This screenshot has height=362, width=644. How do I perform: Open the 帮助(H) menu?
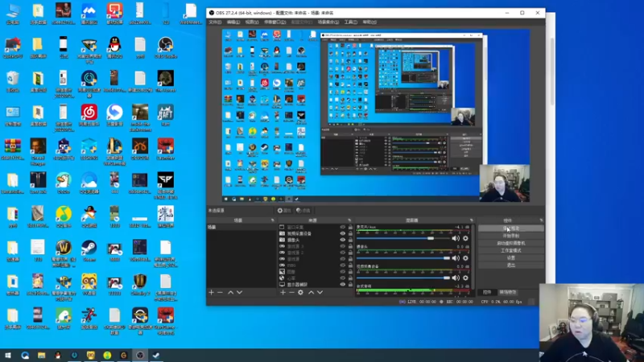(369, 23)
